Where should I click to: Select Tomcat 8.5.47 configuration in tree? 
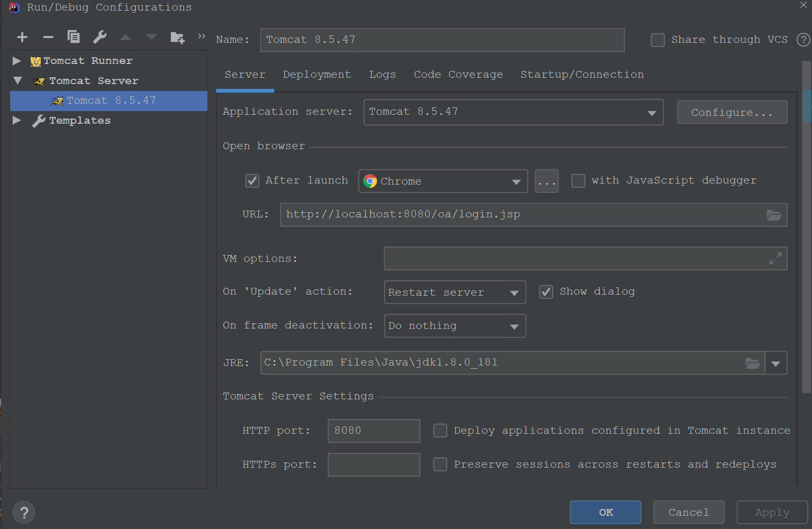[109, 101]
